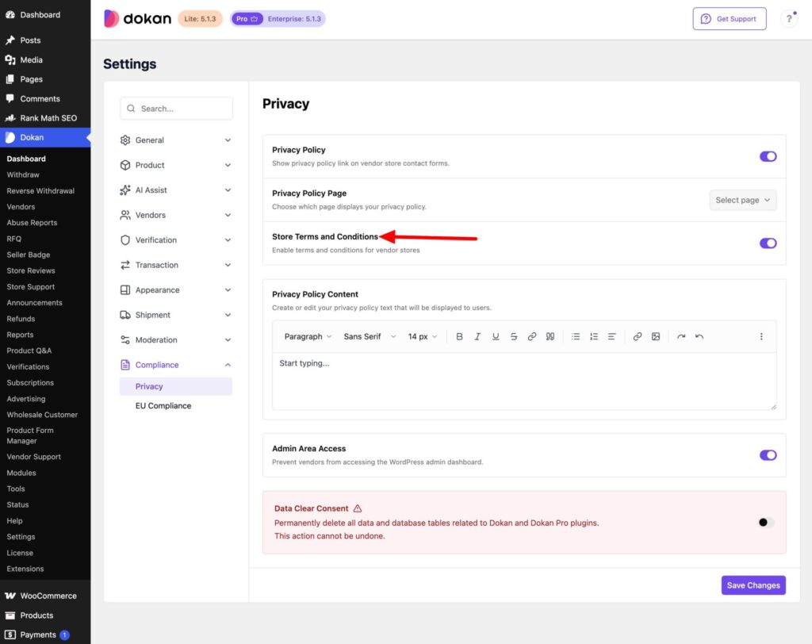This screenshot has width=812, height=644.
Task: Collapse the Compliance section
Action: [x=176, y=365]
